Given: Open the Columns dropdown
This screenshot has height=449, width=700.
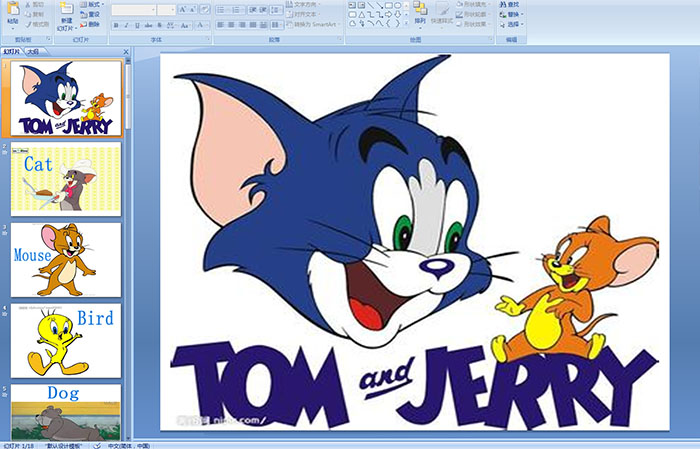Looking at the screenshot, I should point(277,25).
